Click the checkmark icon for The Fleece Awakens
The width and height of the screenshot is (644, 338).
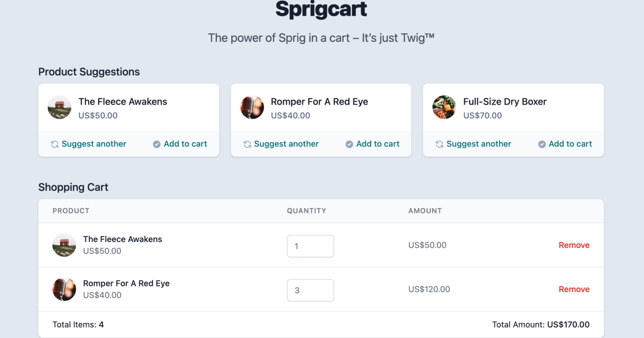156,144
